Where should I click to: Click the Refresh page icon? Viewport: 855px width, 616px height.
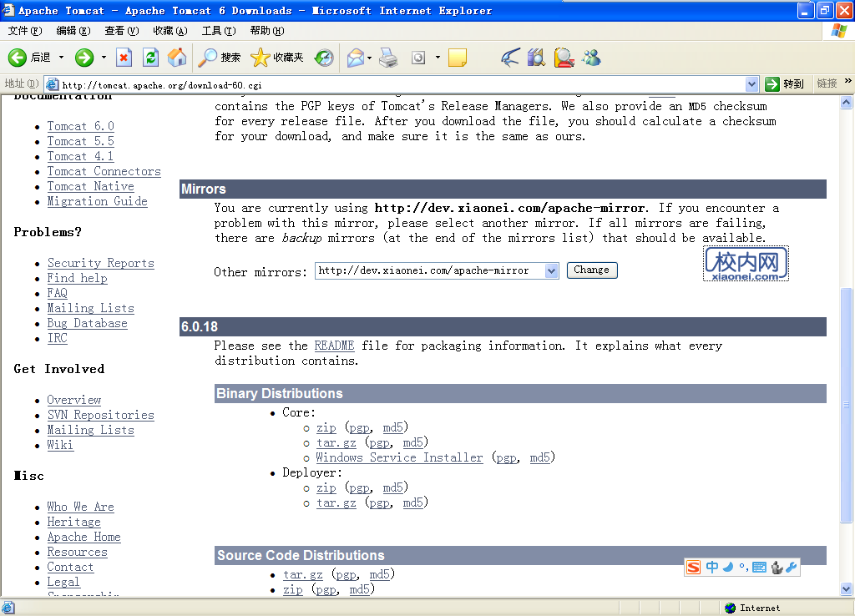pyautogui.click(x=151, y=58)
